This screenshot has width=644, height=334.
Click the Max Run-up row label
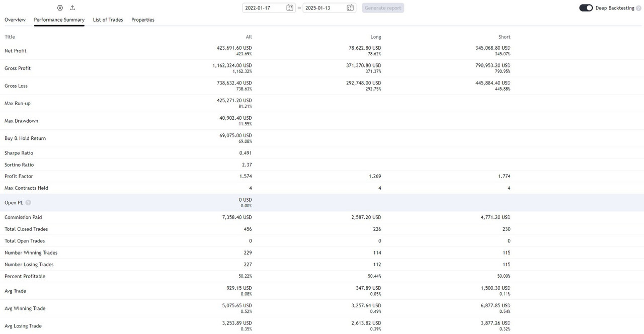pos(18,104)
